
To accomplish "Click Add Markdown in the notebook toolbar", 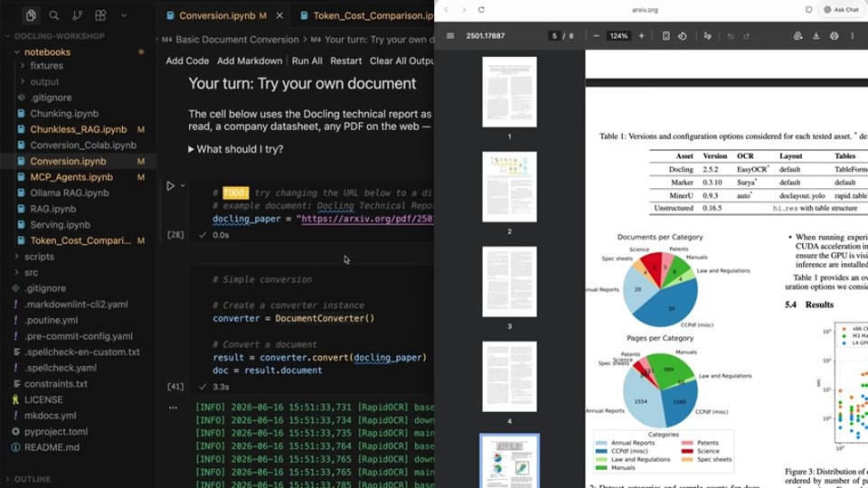I will pyautogui.click(x=250, y=61).
